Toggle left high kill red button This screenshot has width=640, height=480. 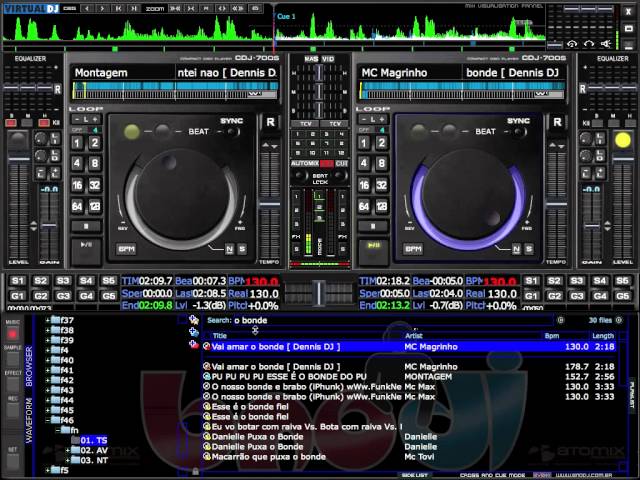click(44, 123)
